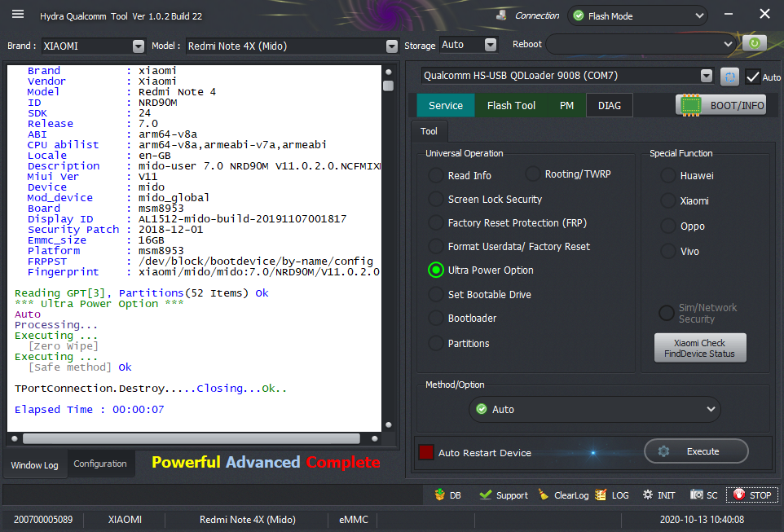This screenshot has width=784, height=532.
Task: Click the eMMC status bar entry
Action: [354, 520]
